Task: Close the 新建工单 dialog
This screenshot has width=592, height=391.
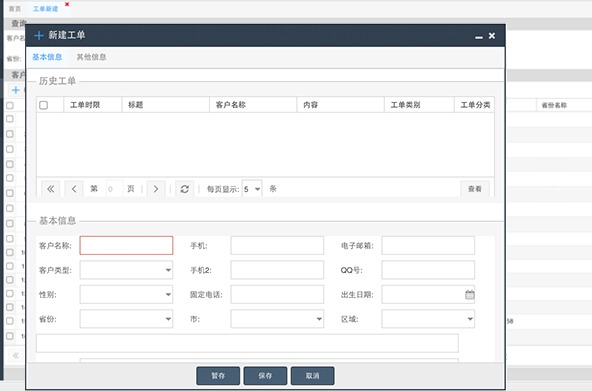Action: tap(492, 35)
